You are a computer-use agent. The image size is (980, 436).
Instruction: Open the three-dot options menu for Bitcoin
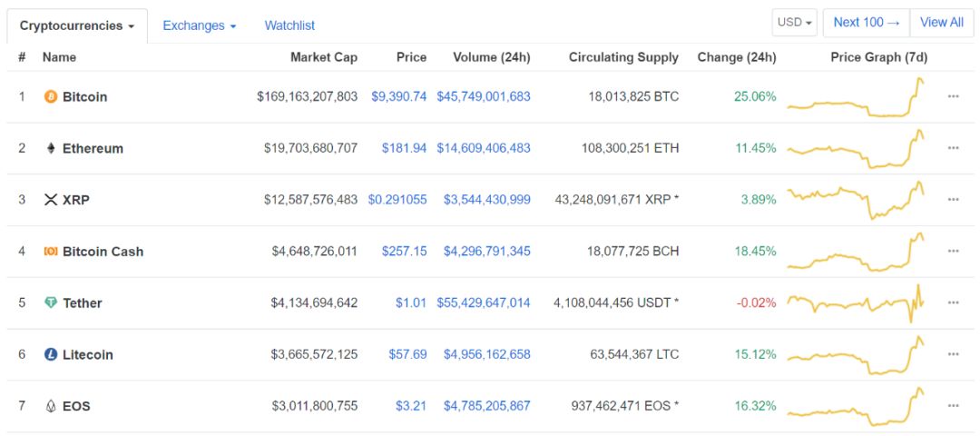point(953,96)
